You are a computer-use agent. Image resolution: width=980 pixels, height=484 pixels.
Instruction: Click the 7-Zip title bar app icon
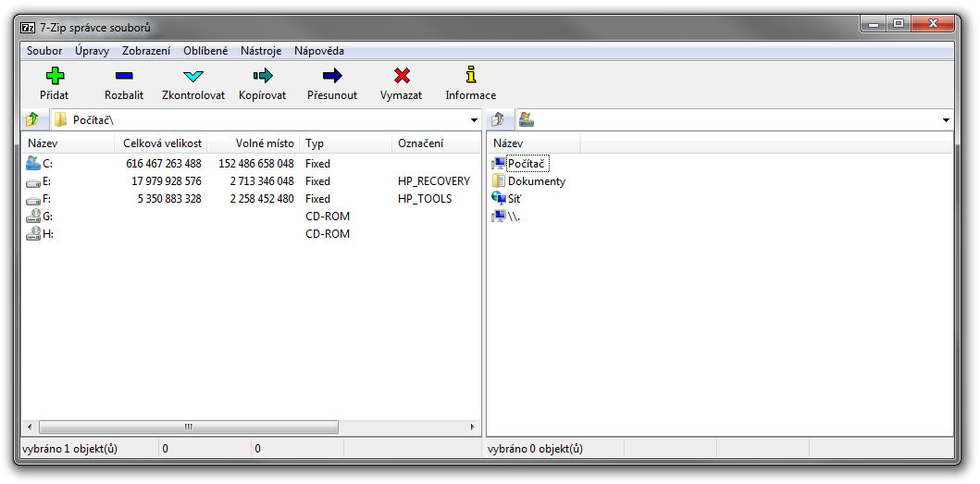pos(28,28)
